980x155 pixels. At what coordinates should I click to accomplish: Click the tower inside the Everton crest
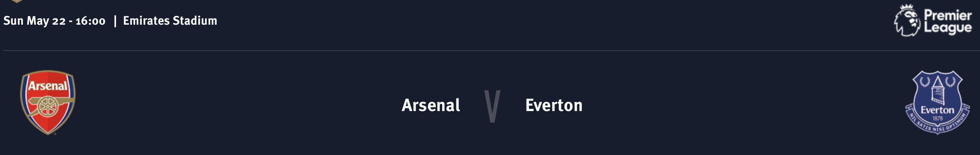937,91
